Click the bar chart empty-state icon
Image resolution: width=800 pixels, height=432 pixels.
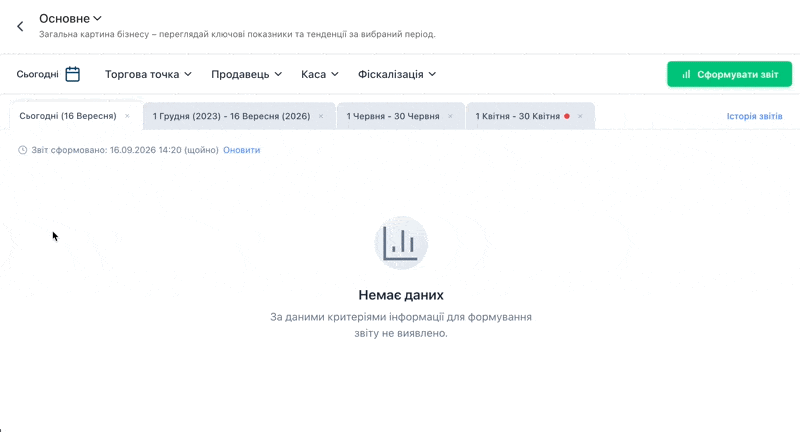(x=401, y=243)
